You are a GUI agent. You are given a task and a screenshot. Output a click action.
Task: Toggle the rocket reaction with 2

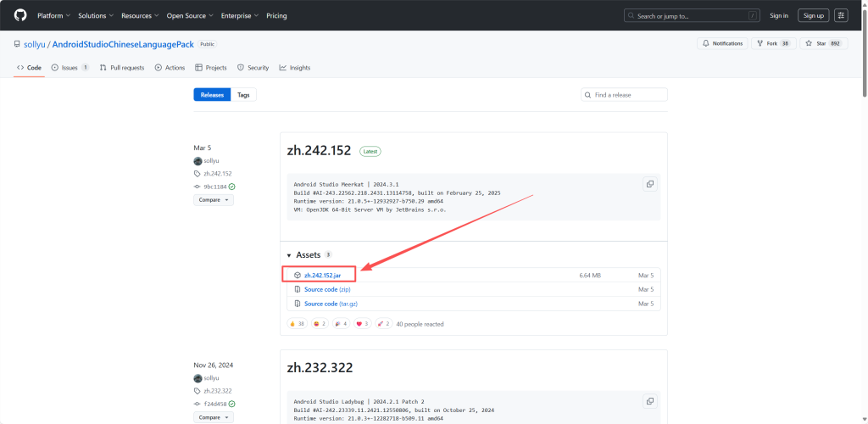(x=384, y=324)
